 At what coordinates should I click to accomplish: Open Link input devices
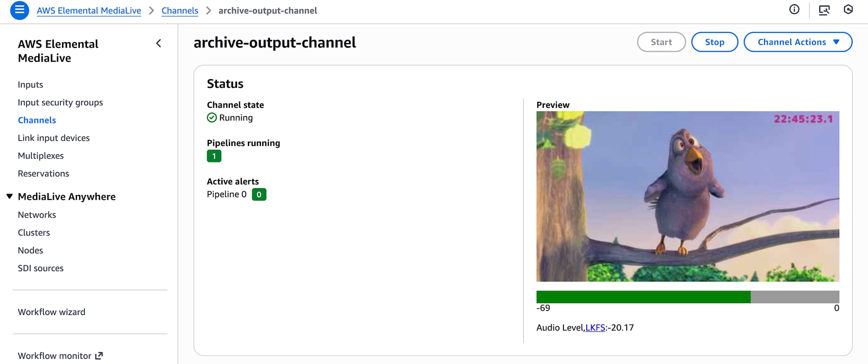tap(54, 138)
